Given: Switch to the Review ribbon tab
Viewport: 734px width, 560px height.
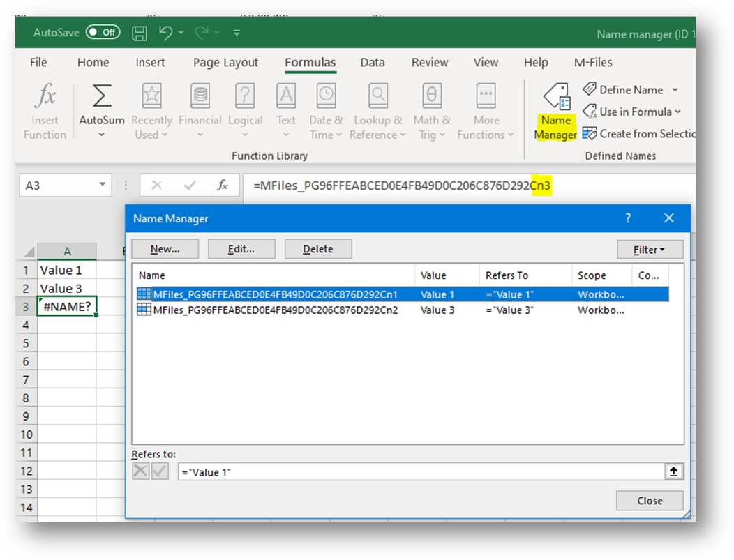Looking at the screenshot, I should tap(430, 62).
